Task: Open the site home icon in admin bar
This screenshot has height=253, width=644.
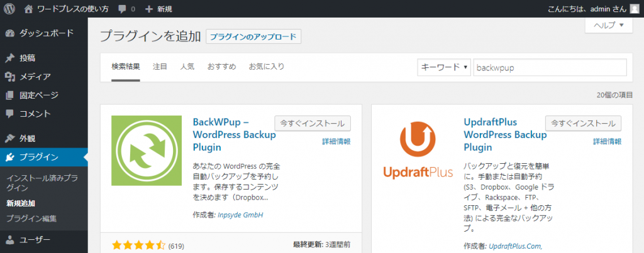Action: tap(28, 9)
